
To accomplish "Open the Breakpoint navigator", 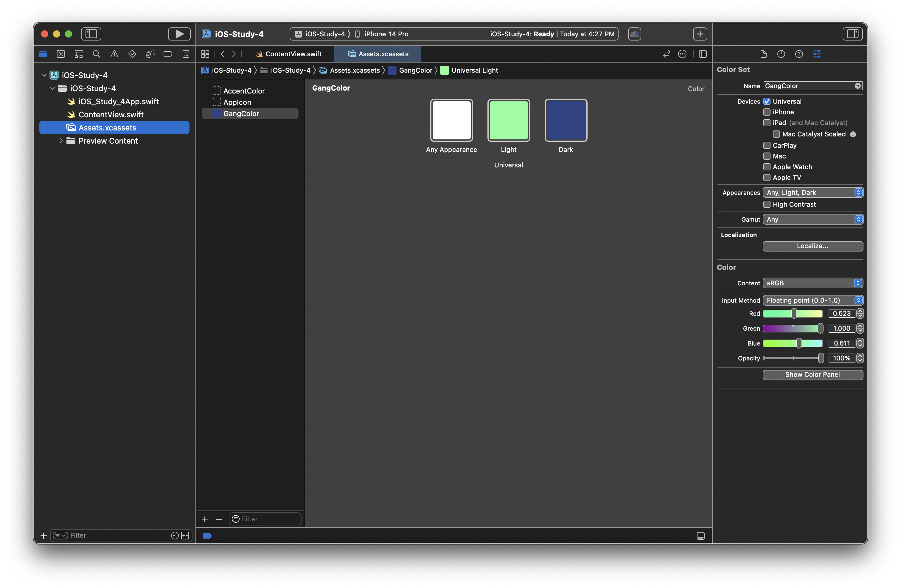I will coord(168,54).
